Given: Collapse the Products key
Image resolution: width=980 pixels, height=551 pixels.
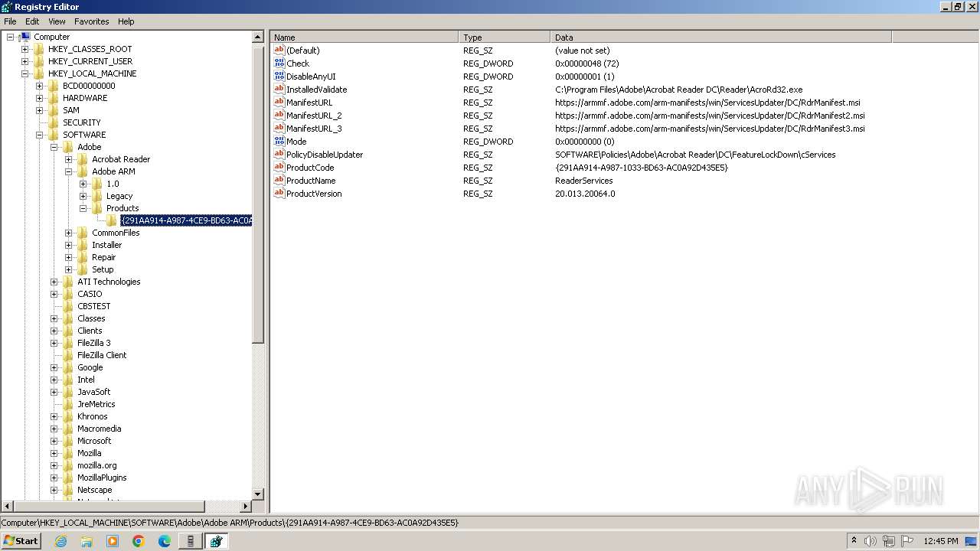Looking at the screenshot, I should tap(83, 208).
